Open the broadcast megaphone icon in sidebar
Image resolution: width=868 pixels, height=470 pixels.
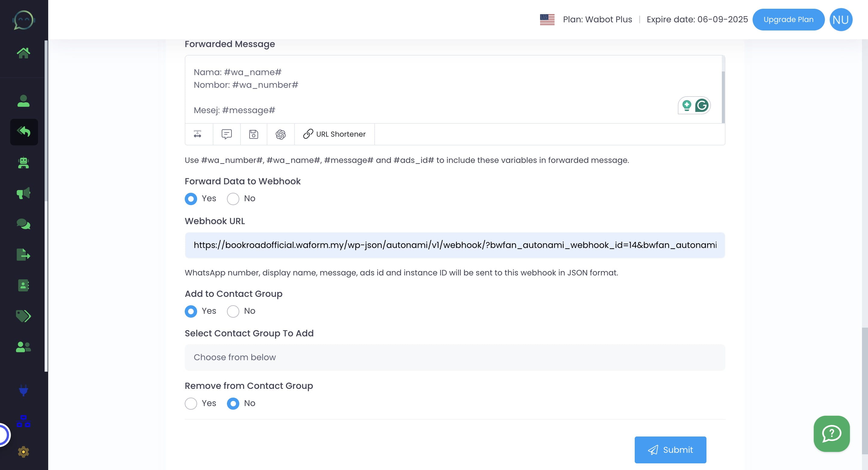[x=24, y=193]
